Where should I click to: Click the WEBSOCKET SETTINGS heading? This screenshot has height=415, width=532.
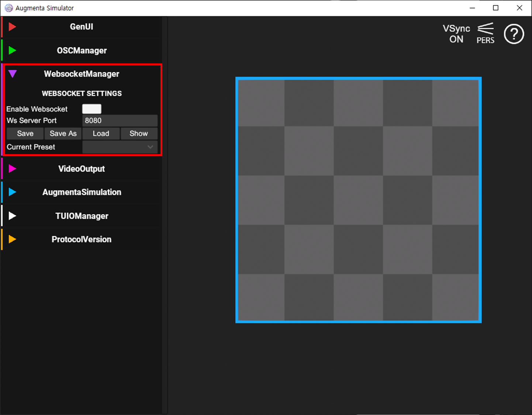82,93
